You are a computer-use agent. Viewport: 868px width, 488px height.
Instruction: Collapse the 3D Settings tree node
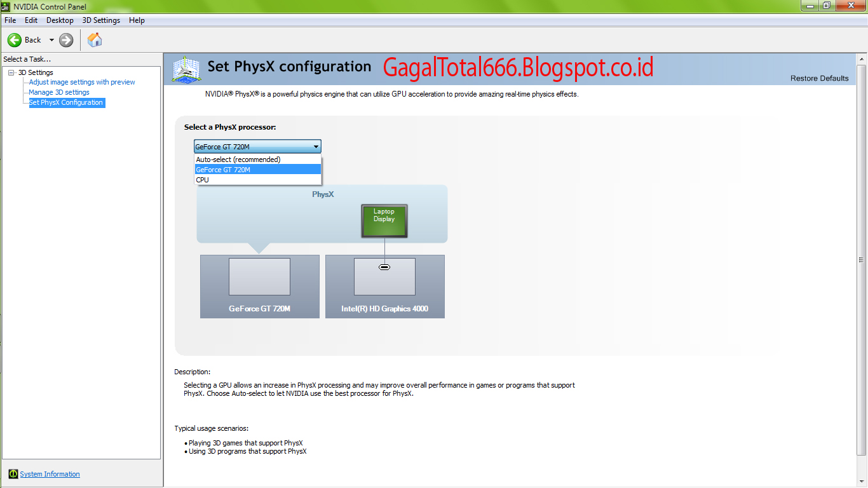(x=11, y=72)
